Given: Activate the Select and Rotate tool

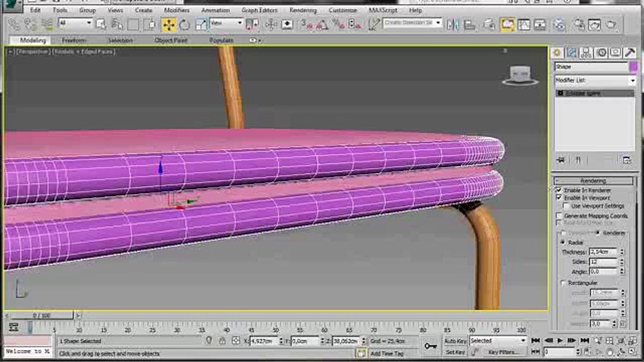Looking at the screenshot, I should [x=185, y=24].
